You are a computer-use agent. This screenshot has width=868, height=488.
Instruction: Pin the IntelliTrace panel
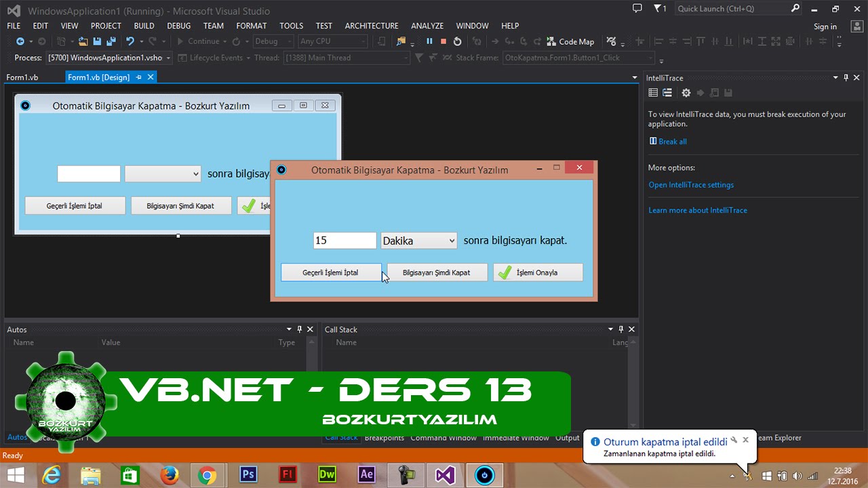(846, 78)
